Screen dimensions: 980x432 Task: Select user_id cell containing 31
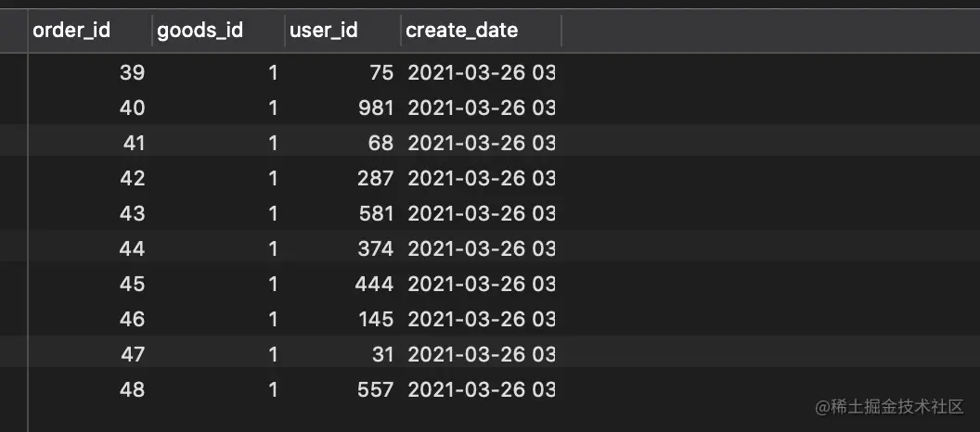tap(381, 355)
